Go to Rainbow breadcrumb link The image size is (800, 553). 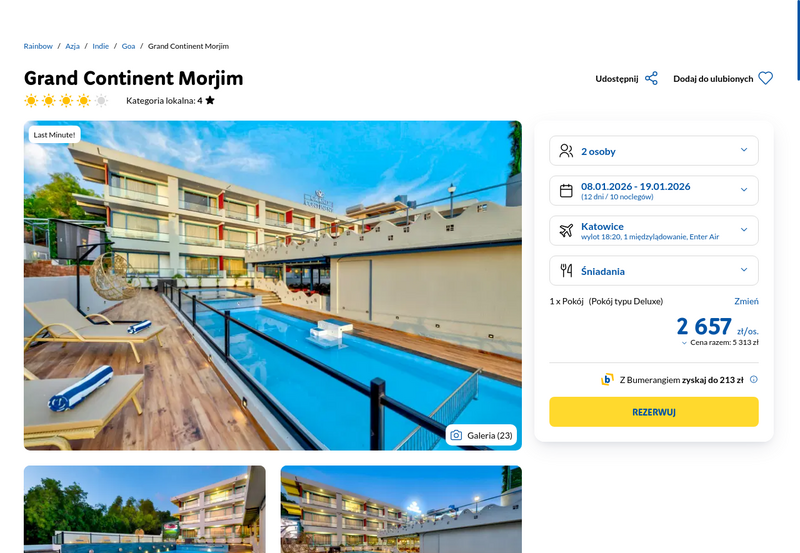click(38, 46)
